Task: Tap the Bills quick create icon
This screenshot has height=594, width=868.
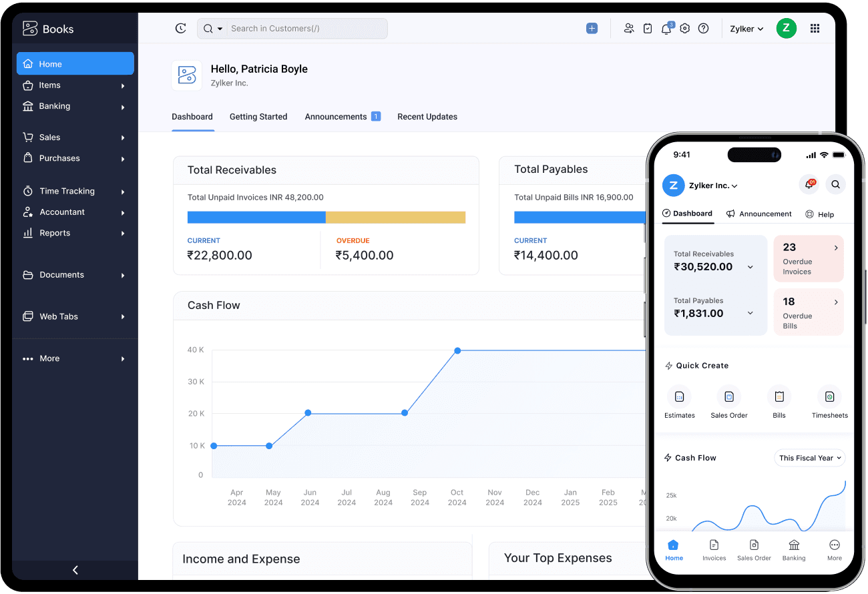Action: [x=779, y=397]
